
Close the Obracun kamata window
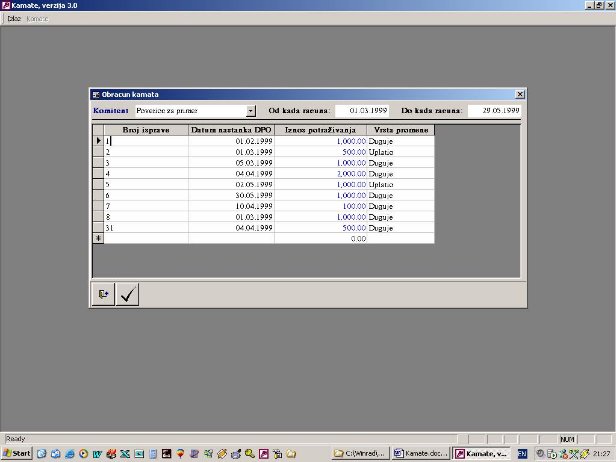pyautogui.click(x=518, y=93)
